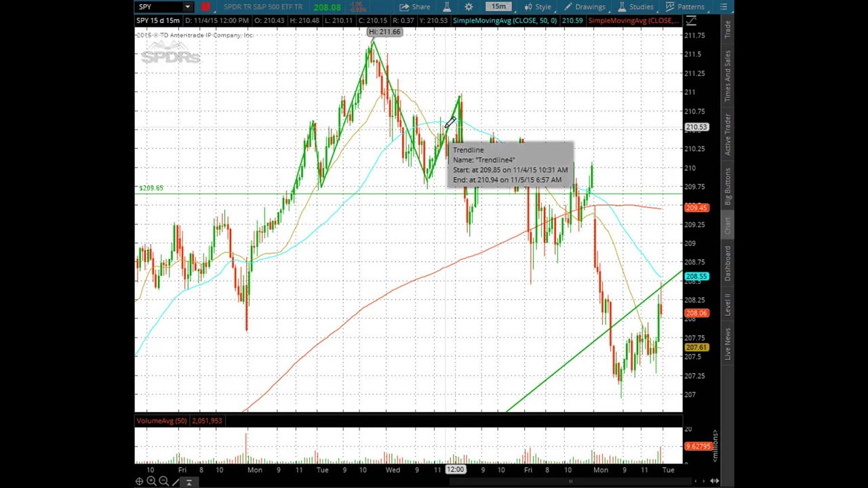Click the 12:00 time axis marker
Image resolution: width=868 pixels, height=488 pixels.
click(456, 470)
